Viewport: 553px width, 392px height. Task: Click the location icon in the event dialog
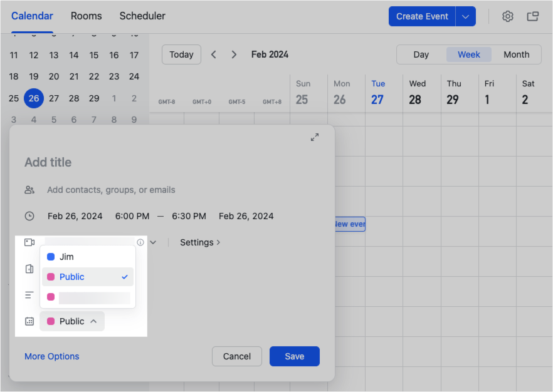click(x=29, y=268)
